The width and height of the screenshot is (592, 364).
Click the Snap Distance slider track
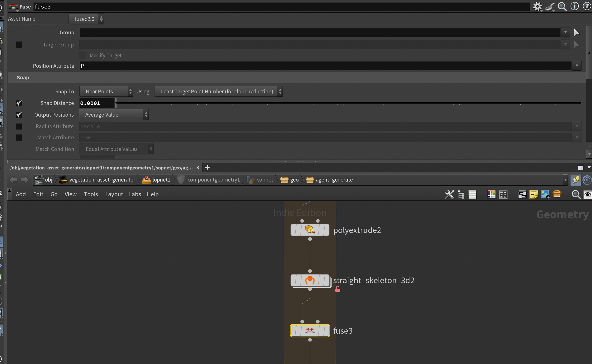coord(337,103)
